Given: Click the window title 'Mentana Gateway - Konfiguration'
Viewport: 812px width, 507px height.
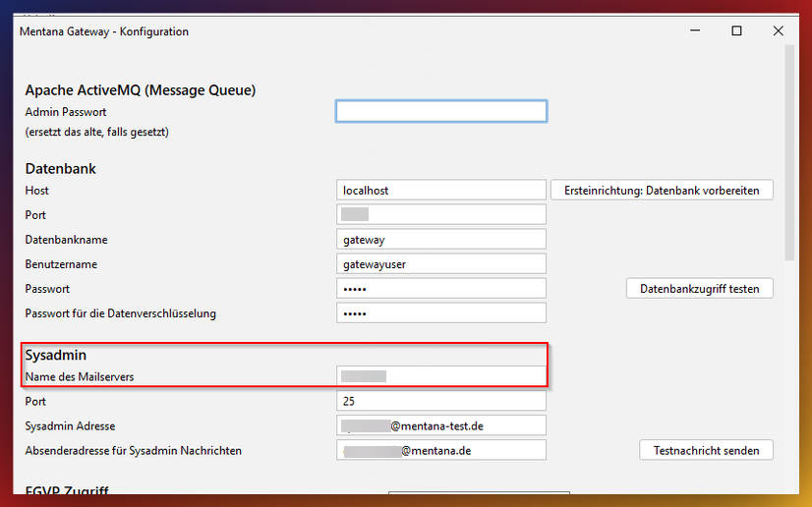Looking at the screenshot, I should tap(104, 31).
